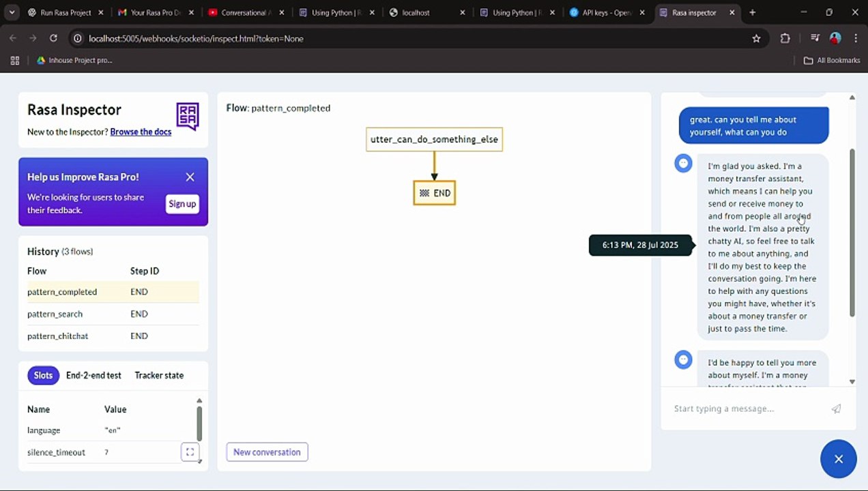The height and width of the screenshot is (491, 868).
Task: Click the bot avatar beside 'I'd be happy'
Action: pos(683,359)
